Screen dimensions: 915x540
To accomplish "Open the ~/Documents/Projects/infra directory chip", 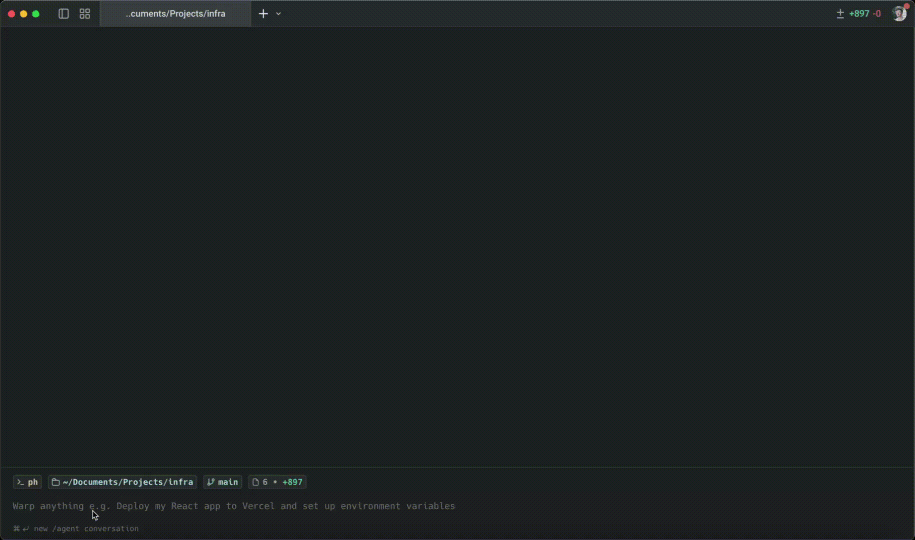I will [x=122, y=482].
